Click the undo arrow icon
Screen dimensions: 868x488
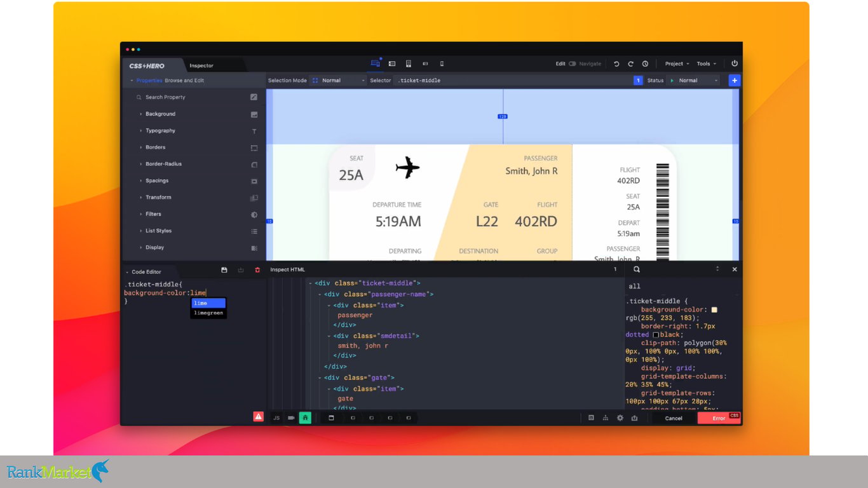(616, 64)
